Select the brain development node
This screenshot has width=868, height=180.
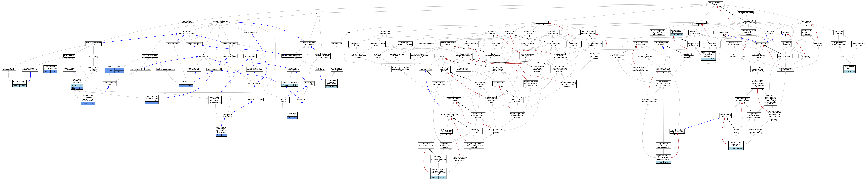pos(254,84)
